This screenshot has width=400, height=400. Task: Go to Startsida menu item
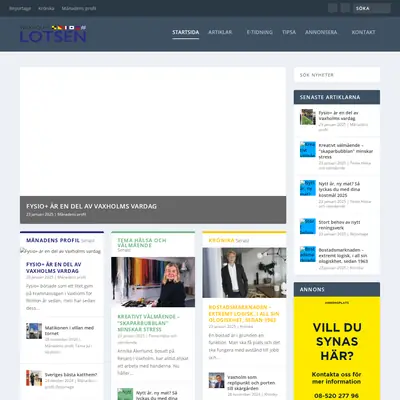[x=186, y=32]
